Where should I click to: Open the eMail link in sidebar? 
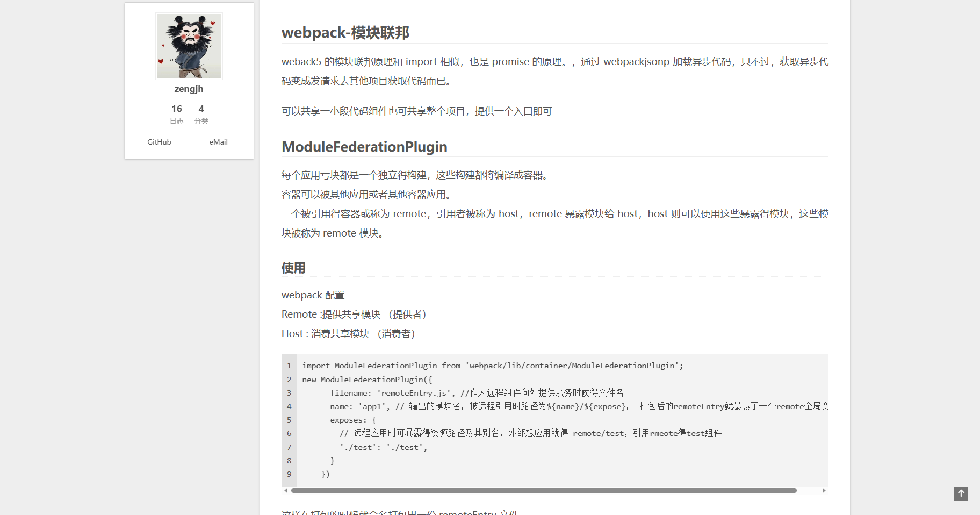pos(218,142)
